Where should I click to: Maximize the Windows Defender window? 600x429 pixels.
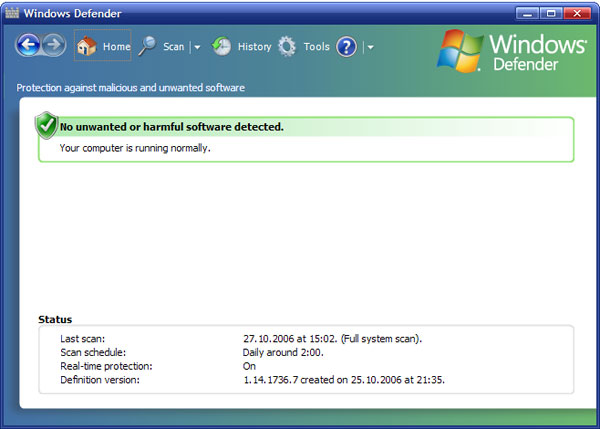[x=551, y=13]
